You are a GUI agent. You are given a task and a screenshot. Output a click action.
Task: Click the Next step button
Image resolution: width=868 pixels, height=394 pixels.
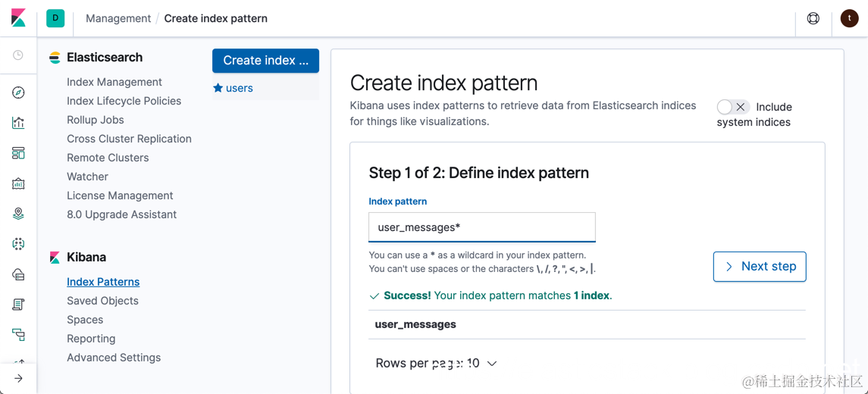point(759,267)
